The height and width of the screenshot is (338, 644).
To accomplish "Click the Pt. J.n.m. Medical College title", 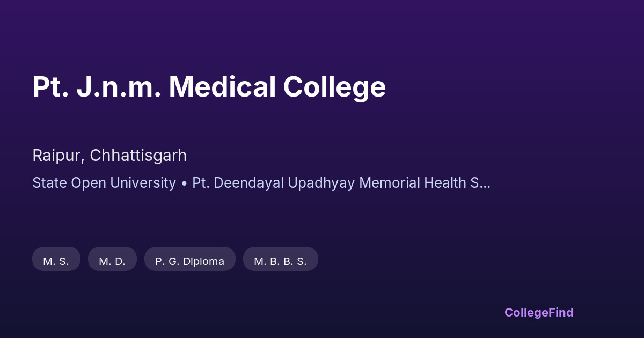I will (209, 87).
